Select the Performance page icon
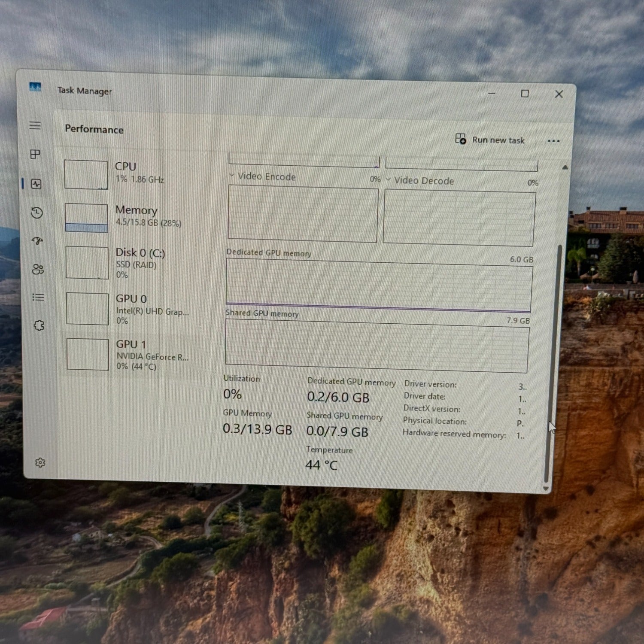644x644 pixels. point(36,184)
